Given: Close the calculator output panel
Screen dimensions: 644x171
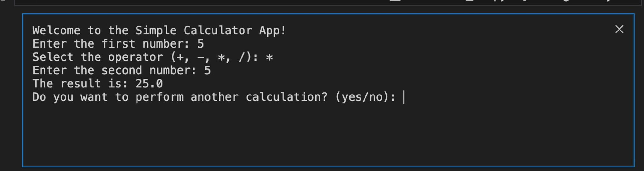Looking at the screenshot, I should (x=619, y=30).
